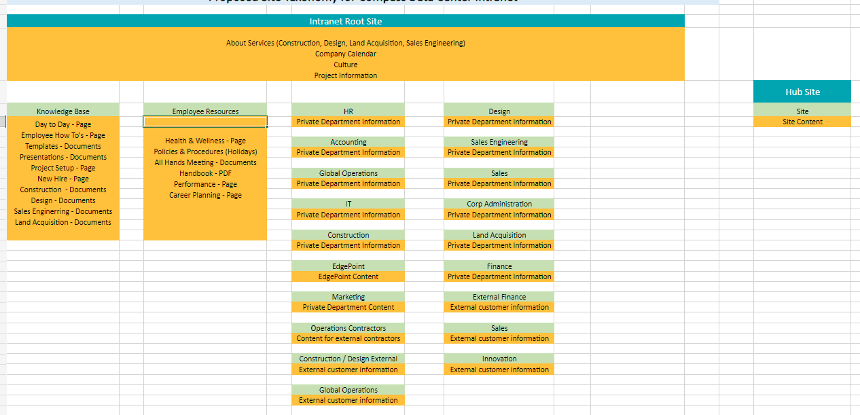This screenshot has height=415, width=860.
Task: Click Private Department Information under Design header
Action: [x=499, y=122]
